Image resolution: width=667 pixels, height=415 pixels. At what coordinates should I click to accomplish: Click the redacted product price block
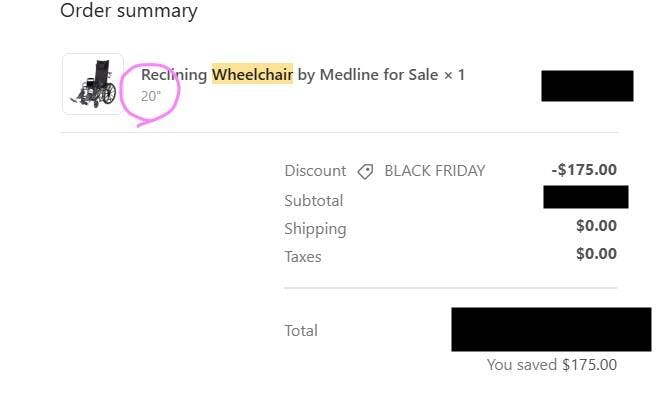click(x=587, y=86)
